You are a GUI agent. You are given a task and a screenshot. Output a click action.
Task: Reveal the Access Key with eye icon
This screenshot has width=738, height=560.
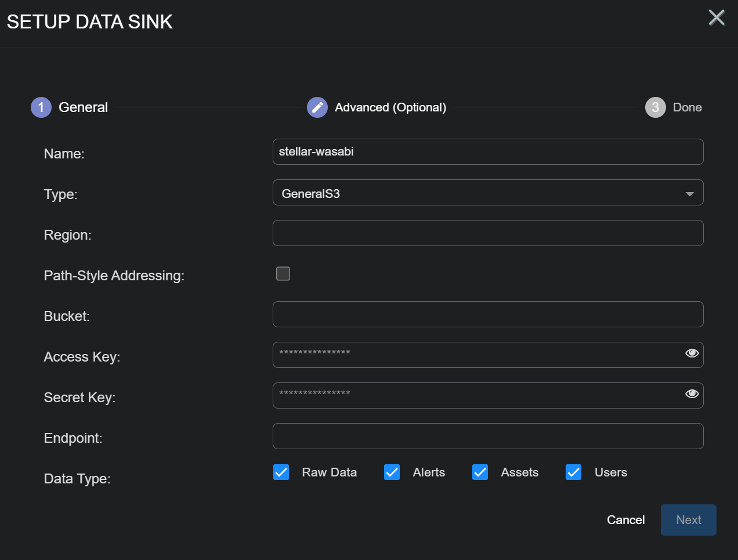pyautogui.click(x=692, y=353)
